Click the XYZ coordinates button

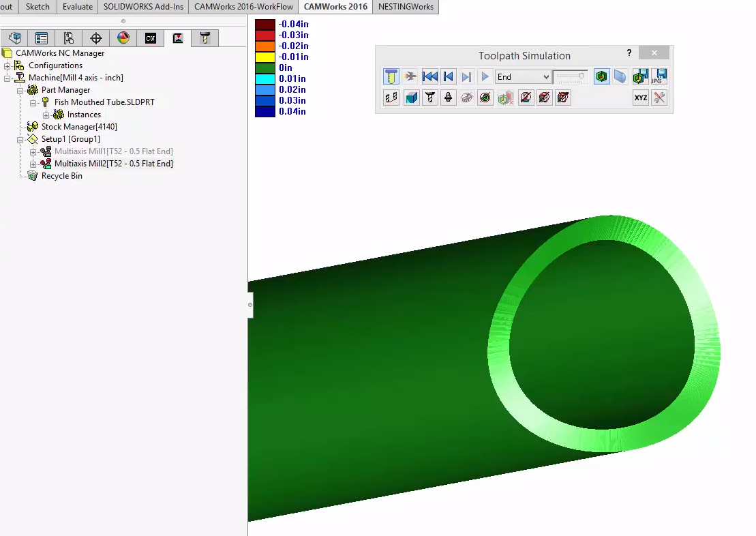coord(641,98)
